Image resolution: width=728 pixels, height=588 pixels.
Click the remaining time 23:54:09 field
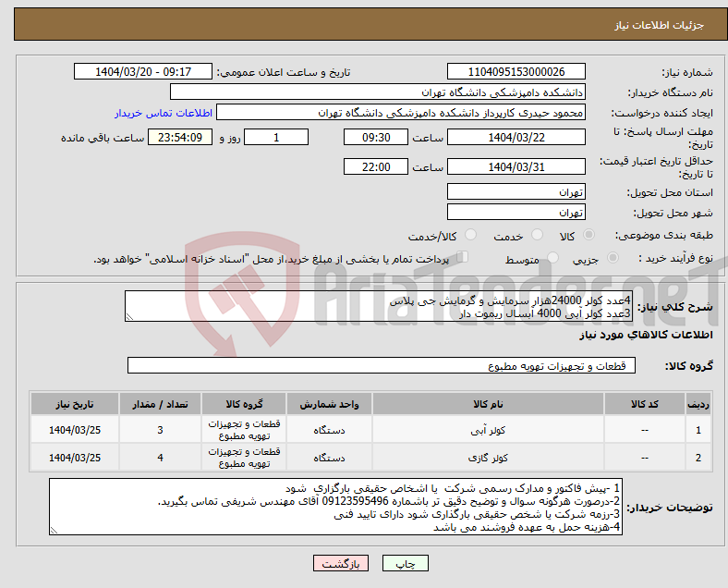(180, 137)
